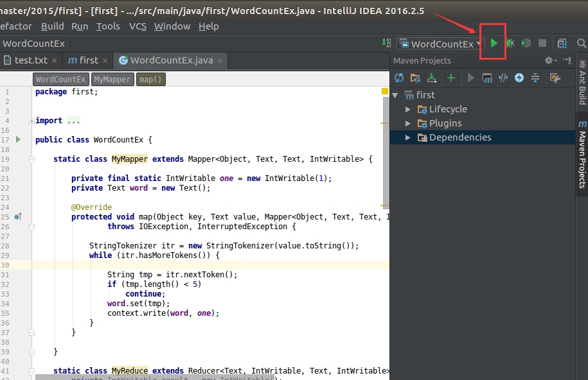Expand the Lifecycle node in Maven tree
Image resolution: width=588 pixels, height=380 pixels.
(408, 109)
